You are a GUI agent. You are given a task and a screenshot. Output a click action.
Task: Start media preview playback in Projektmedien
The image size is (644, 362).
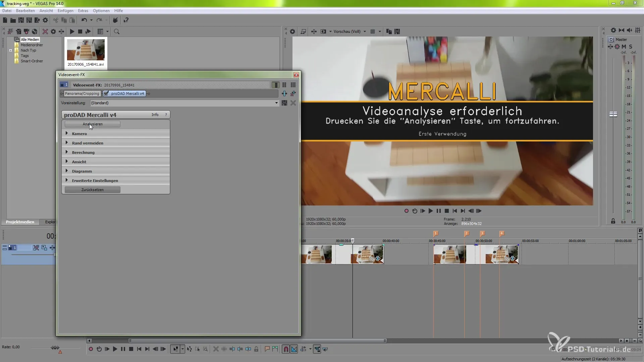[x=72, y=32]
